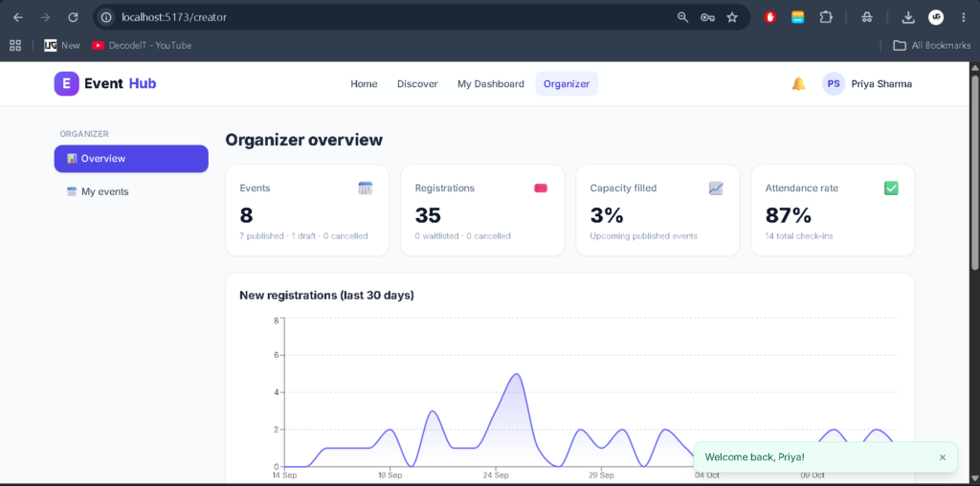Reload the page with the refresh icon
This screenshot has height=486, width=980.
(x=73, y=17)
